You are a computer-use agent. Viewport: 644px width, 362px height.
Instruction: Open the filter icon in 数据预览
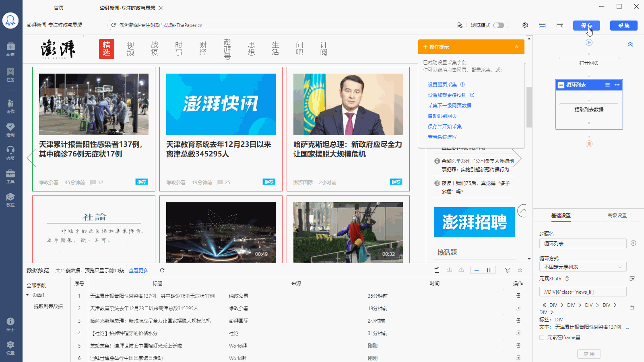point(508,270)
